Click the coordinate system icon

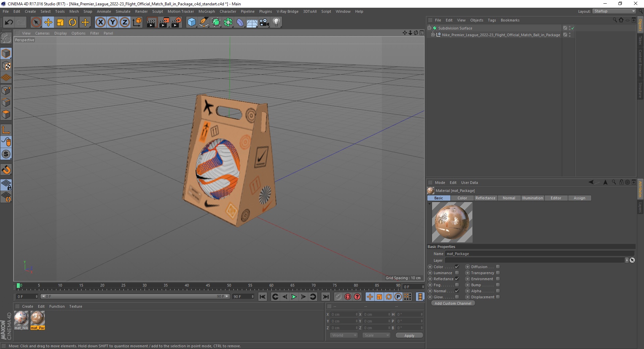coord(137,22)
